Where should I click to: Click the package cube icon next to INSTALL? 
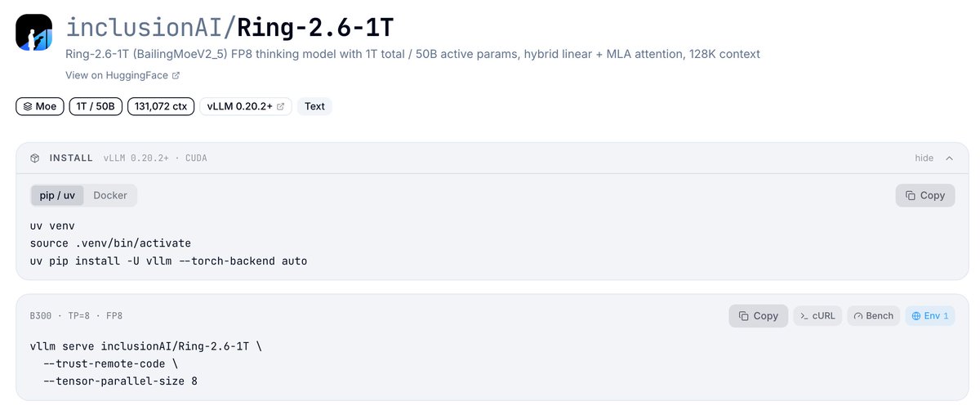tap(35, 158)
